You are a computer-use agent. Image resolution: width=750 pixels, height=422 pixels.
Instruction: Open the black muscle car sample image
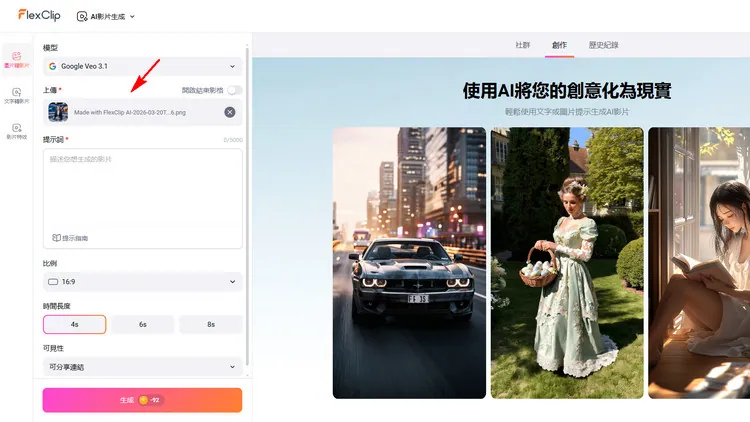pos(409,262)
